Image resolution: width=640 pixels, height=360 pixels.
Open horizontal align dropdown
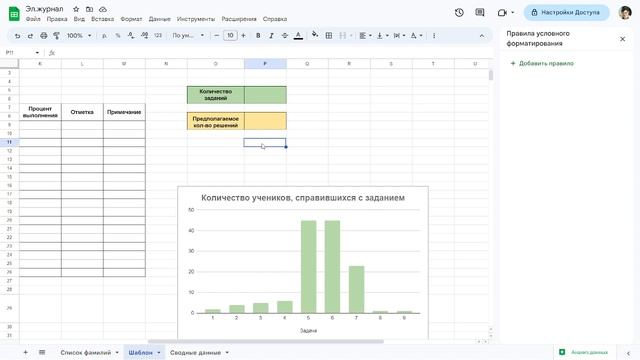point(365,36)
